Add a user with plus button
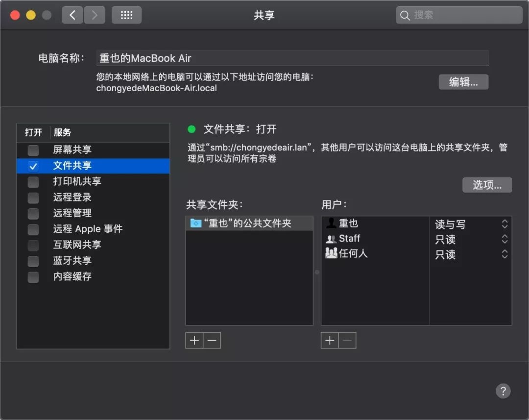Viewport: 529px width, 420px height. 330,340
